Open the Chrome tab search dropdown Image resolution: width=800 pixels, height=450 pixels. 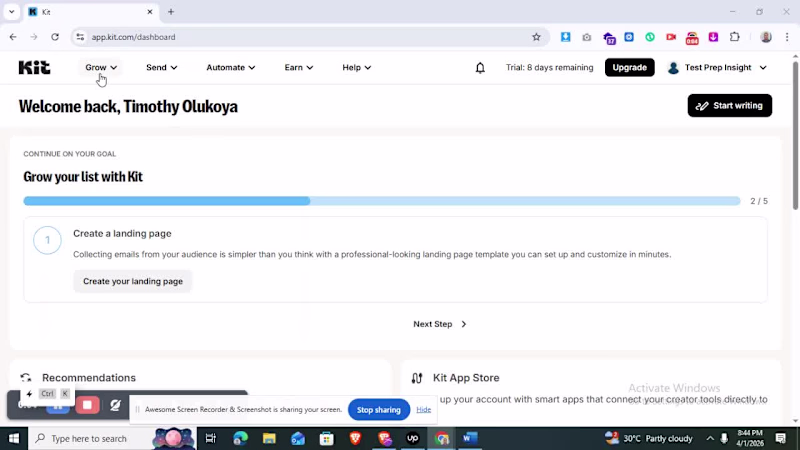[x=12, y=12]
